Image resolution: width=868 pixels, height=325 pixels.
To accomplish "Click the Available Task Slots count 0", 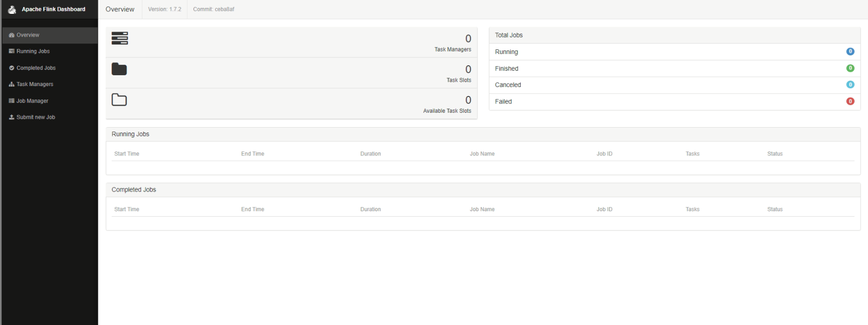I will click(468, 100).
